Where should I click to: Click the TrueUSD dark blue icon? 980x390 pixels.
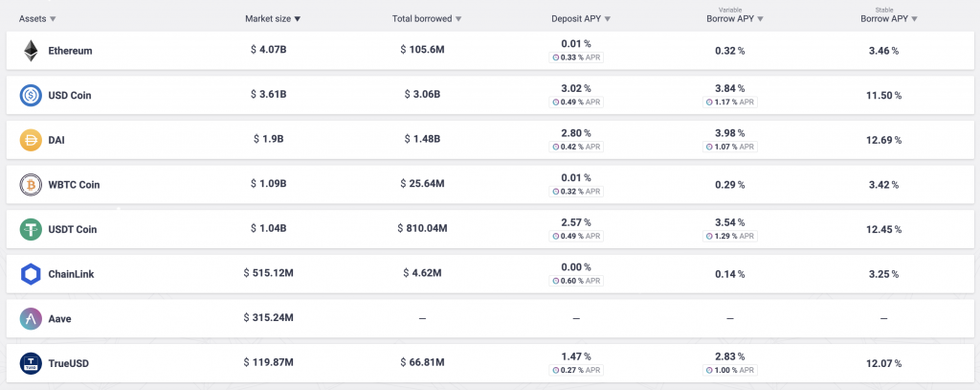click(x=31, y=363)
